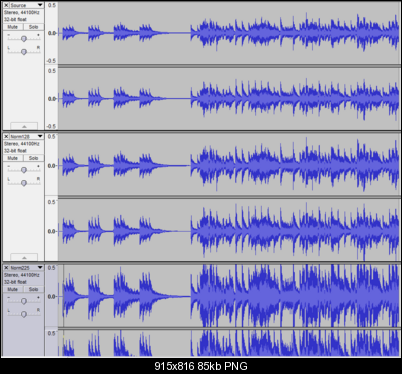Image resolution: width=402 pixels, height=374 pixels.
Task: Click the Norm128 track left channel waveform
Action: click(229, 164)
